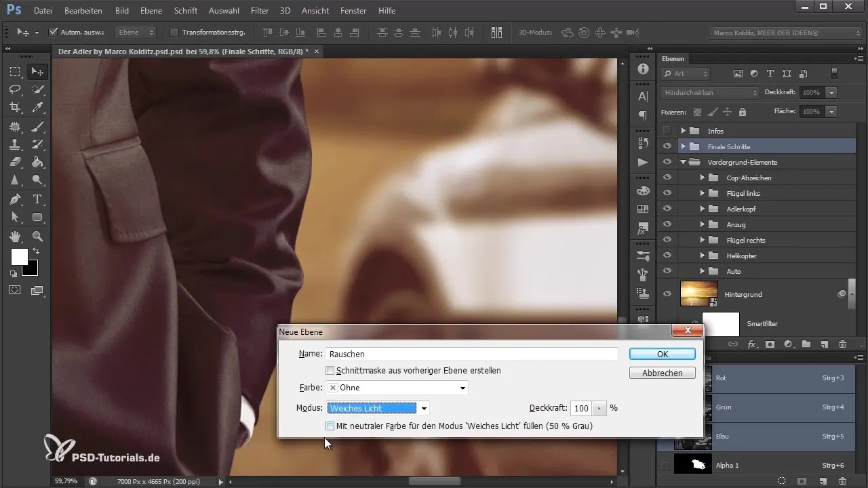Click Abbrechen to cancel dialog
Viewport: 868px width, 488px height.
point(662,373)
